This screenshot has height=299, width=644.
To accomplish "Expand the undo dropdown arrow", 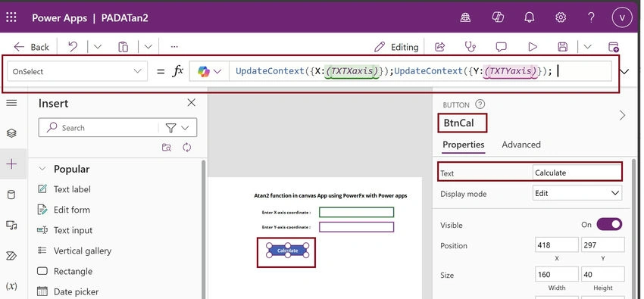I will (x=97, y=47).
